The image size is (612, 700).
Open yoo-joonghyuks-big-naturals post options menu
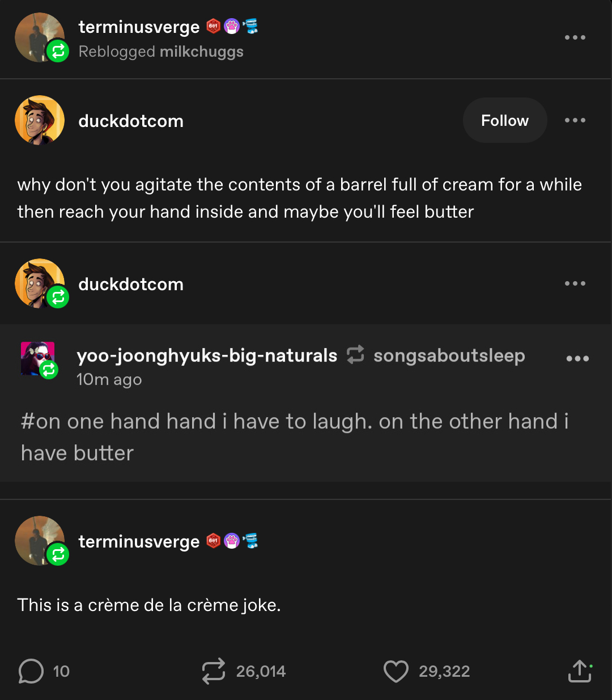point(577,358)
